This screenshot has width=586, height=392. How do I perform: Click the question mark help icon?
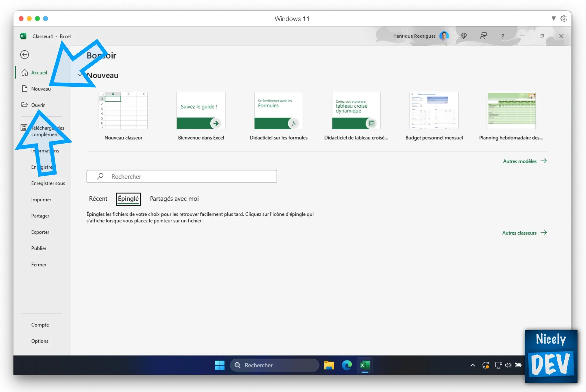pos(502,36)
